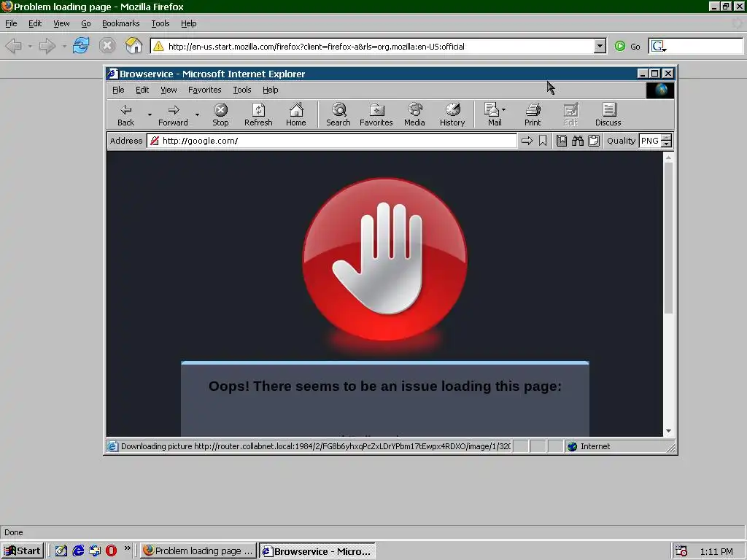Click the Discuss toolbar button
This screenshot has width=747, height=560.
[x=608, y=114]
